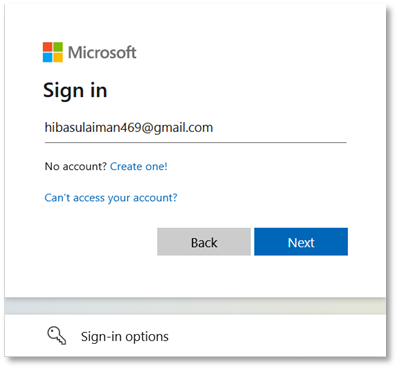398x369 pixels.
Task: Click the red square in Microsoft logo
Action: click(47, 47)
